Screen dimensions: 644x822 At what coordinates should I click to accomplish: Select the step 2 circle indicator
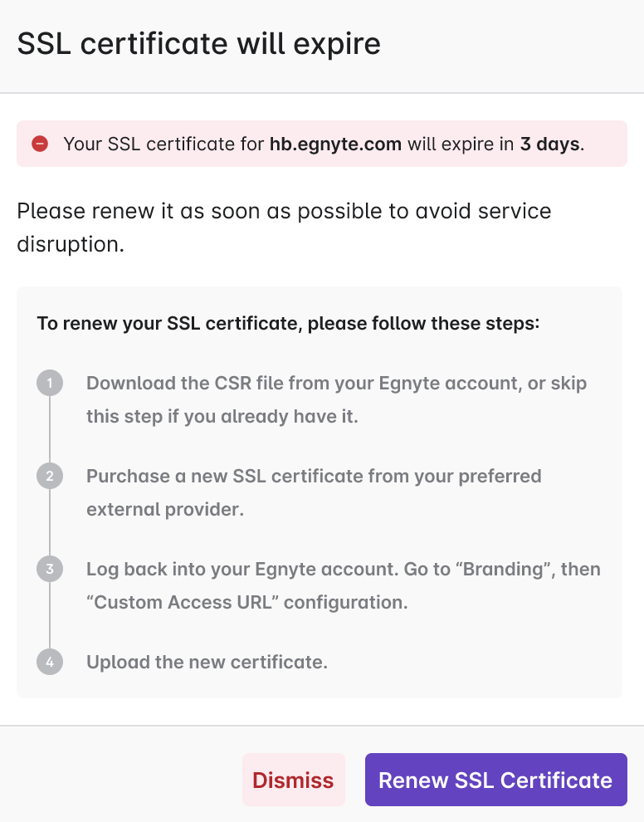(49, 476)
